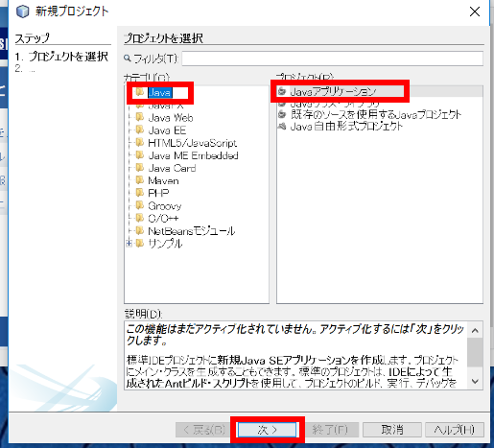Click the サンプル folder icon

click(140, 243)
